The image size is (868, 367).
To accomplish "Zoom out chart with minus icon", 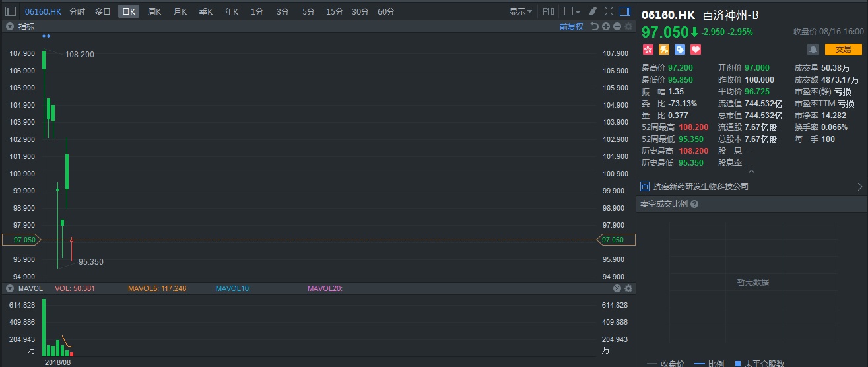I will tap(617, 26).
